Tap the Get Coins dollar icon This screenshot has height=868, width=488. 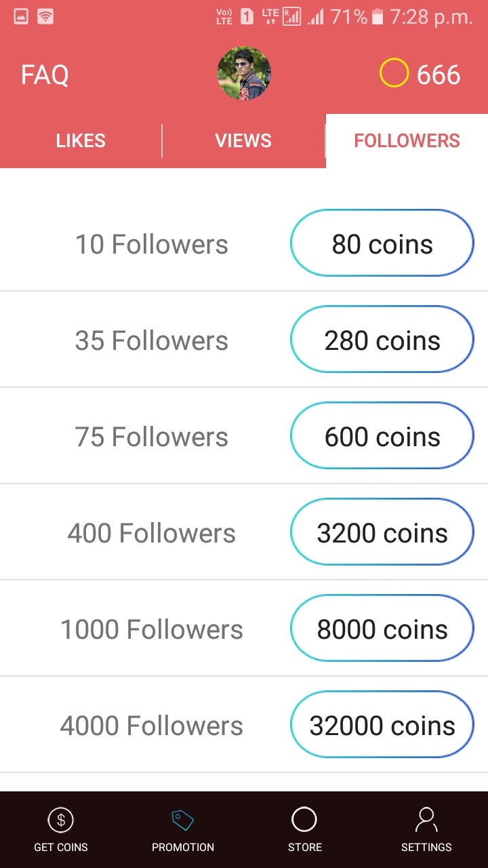click(61, 821)
